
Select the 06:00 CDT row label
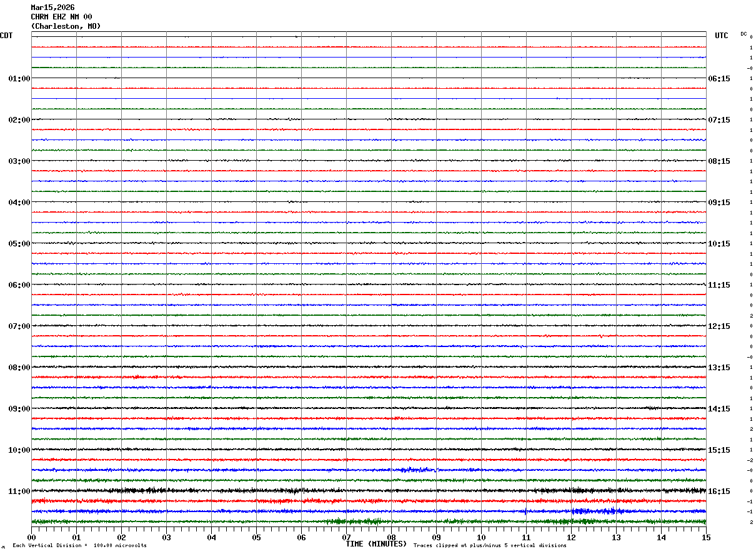19,285
